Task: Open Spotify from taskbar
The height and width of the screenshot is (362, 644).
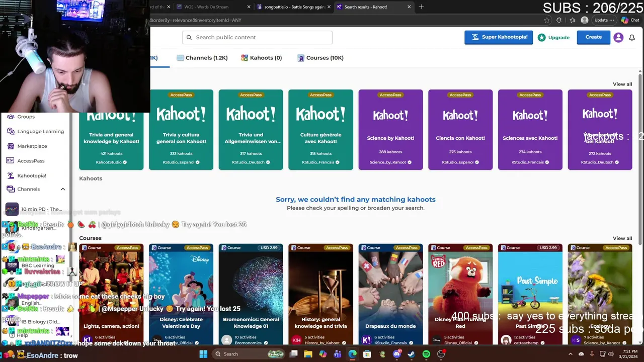Action: coord(426,354)
